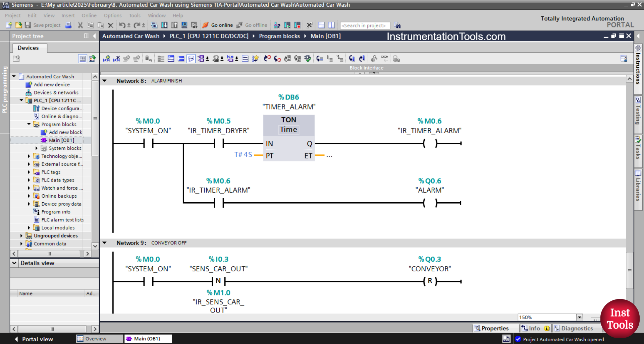Open the Online menu
The height and width of the screenshot is (344, 644).
coord(89,15)
